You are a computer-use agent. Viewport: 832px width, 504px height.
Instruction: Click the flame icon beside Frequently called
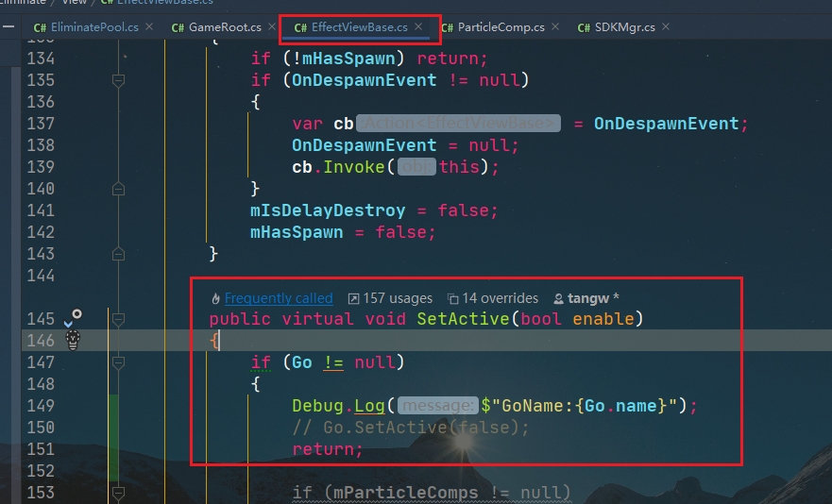(216, 298)
